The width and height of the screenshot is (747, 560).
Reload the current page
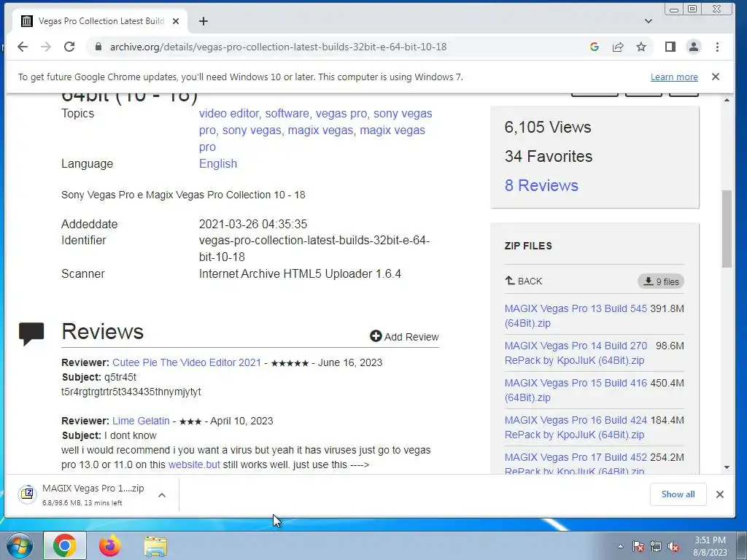pos(69,47)
